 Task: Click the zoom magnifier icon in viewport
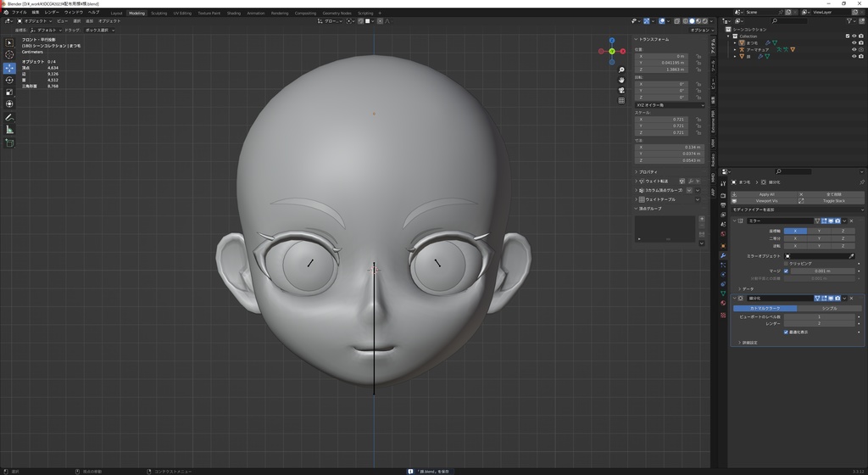coord(621,70)
